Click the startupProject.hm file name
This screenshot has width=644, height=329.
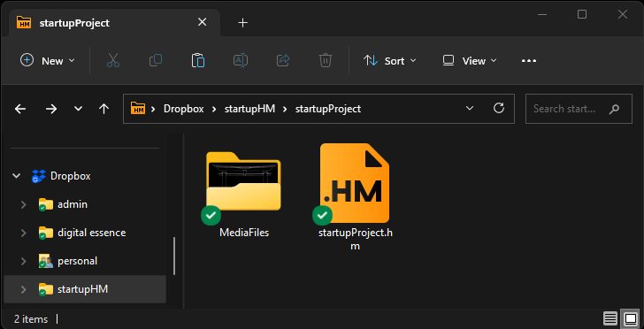click(356, 240)
